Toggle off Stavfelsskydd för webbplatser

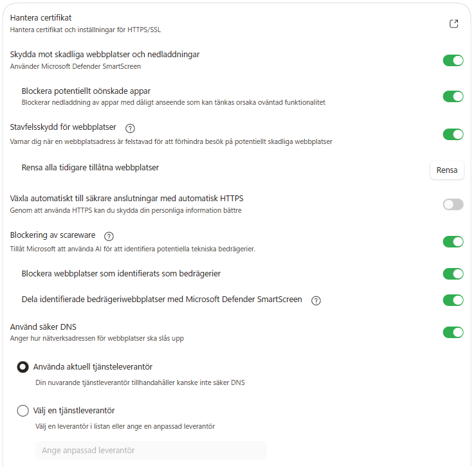coord(453,134)
